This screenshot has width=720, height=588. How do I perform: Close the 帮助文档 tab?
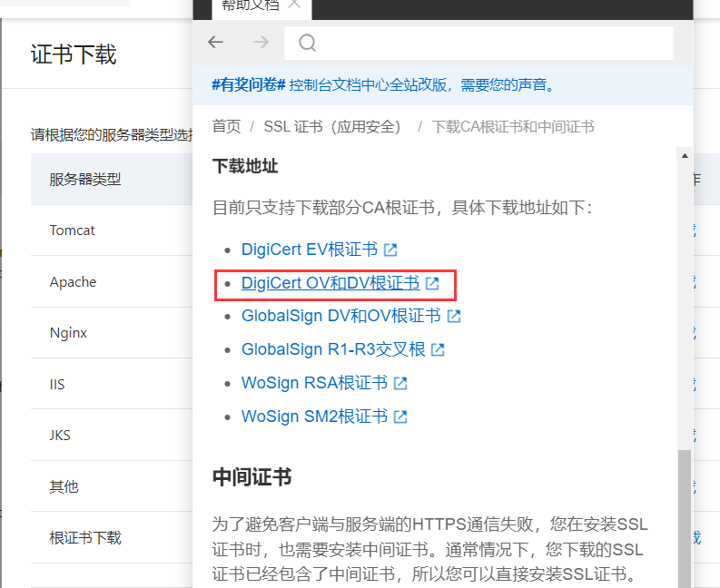(x=294, y=5)
